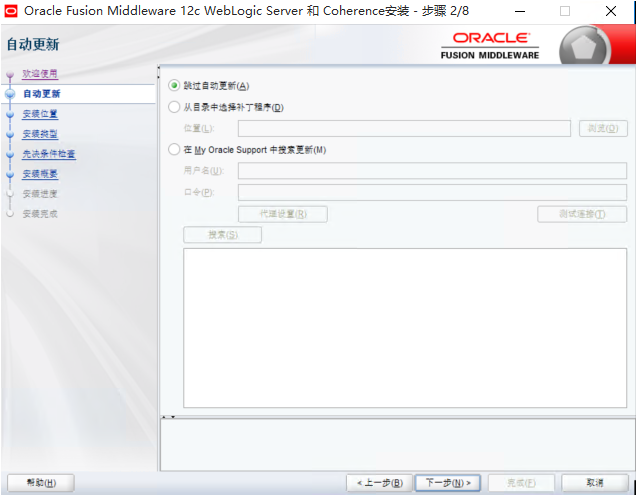This screenshot has width=636, height=497.
Task: Go to 安装类型 step link
Action: click(40, 134)
